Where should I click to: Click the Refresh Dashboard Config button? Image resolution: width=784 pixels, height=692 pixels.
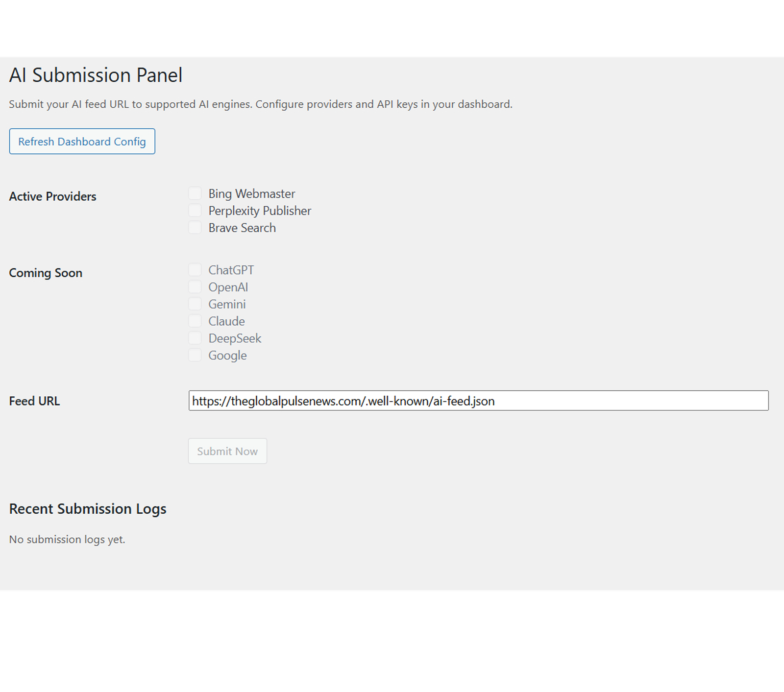coord(82,142)
